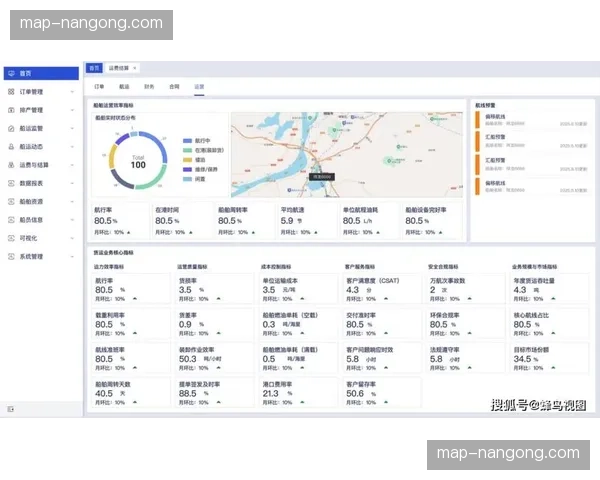Viewport: 600px width, 480px height.
Task: Click the 可视化 menu expand chevron
Action: pos(72,238)
